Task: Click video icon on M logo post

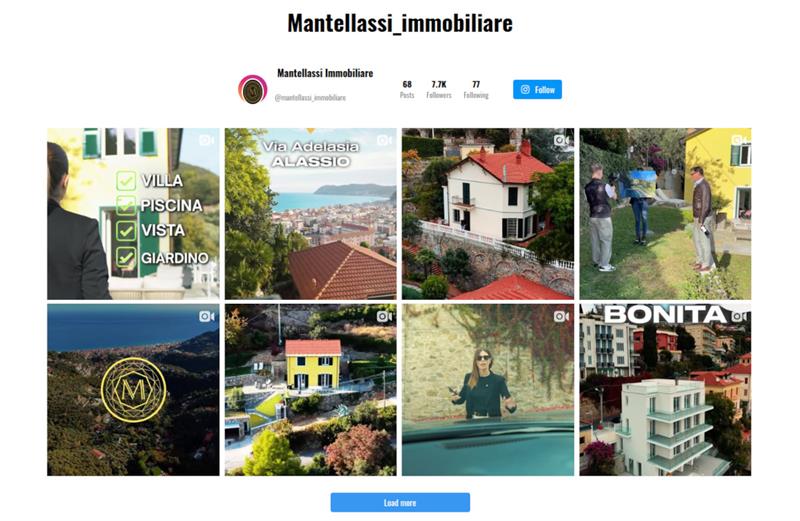Action: [x=207, y=316]
